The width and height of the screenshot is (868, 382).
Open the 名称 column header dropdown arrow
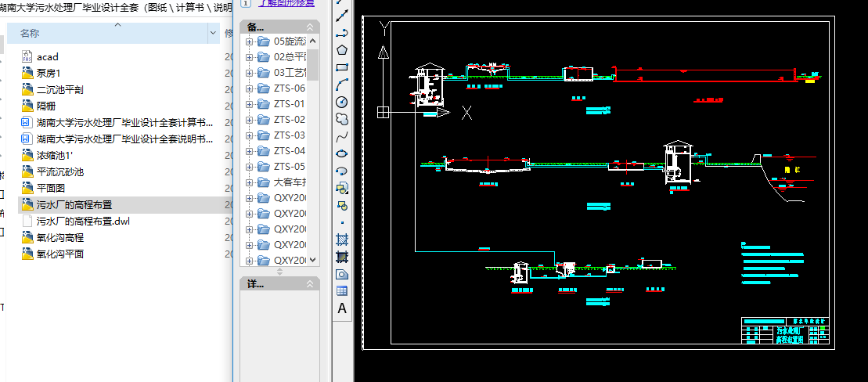(x=214, y=33)
